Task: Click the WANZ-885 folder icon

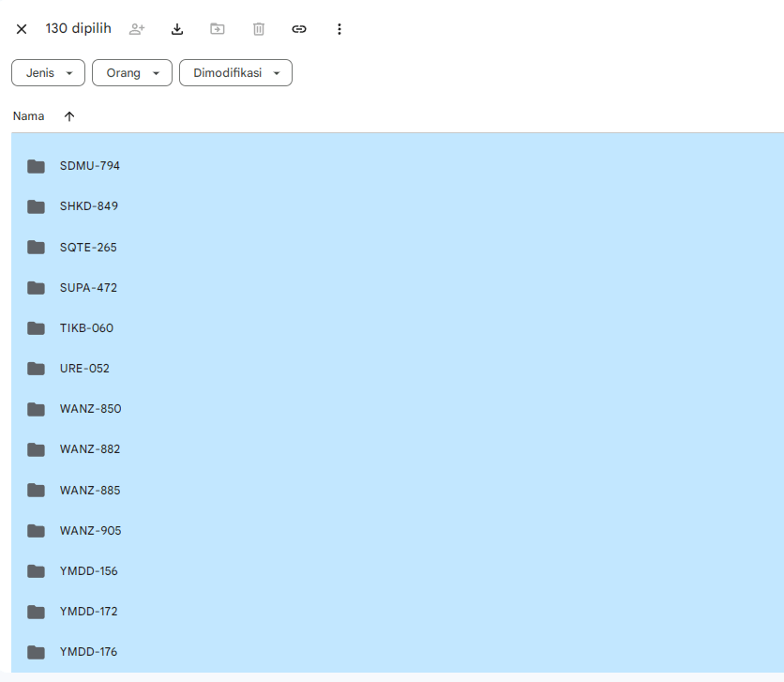Action: click(37, 491)
